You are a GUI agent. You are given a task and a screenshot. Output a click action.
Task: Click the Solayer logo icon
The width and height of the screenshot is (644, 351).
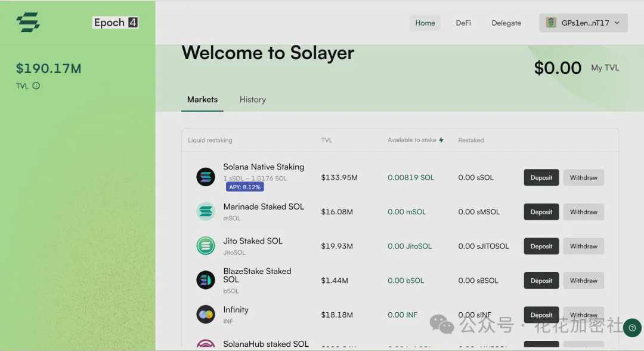[x=28, y=22]
